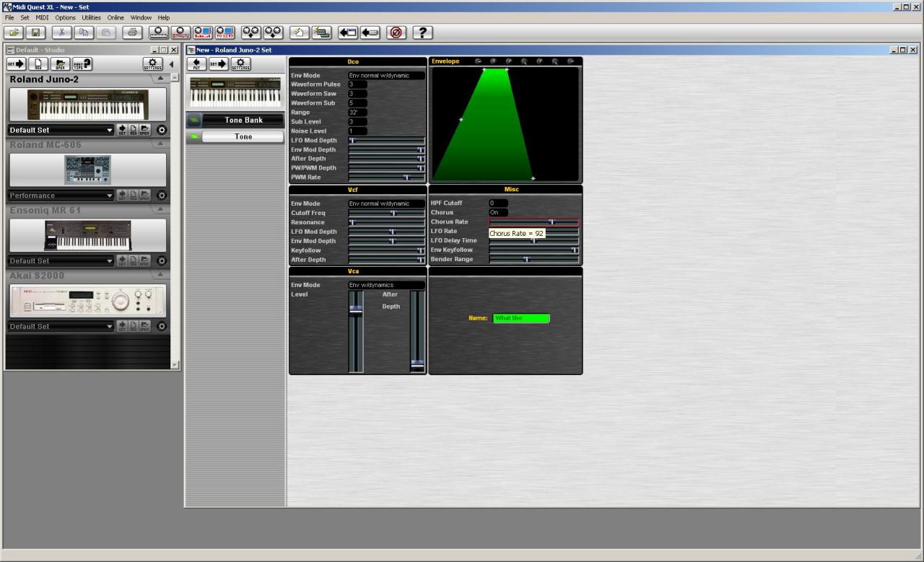Open the File menu
The width and height of the screenshot is (924, 562).
coord(9,17)
